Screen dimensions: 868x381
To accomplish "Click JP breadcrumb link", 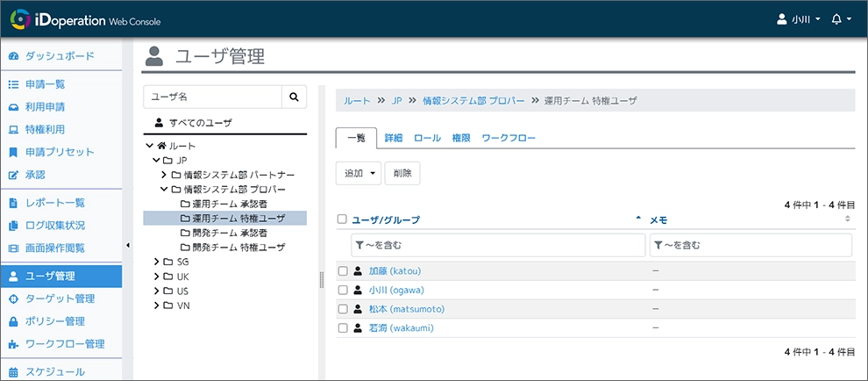I will coord(396,100).
